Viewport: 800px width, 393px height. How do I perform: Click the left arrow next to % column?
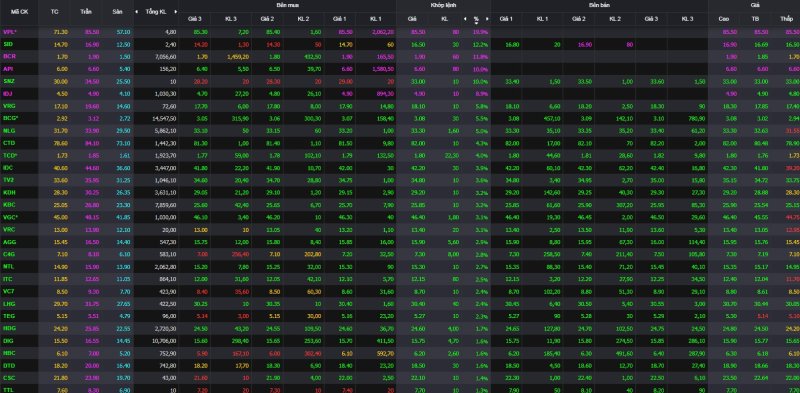click(x=465, y=19)
